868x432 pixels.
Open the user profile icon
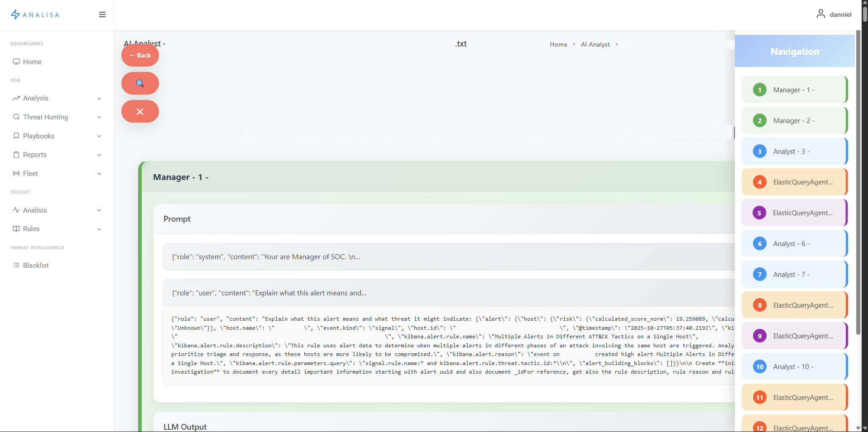tap(820, 14)
